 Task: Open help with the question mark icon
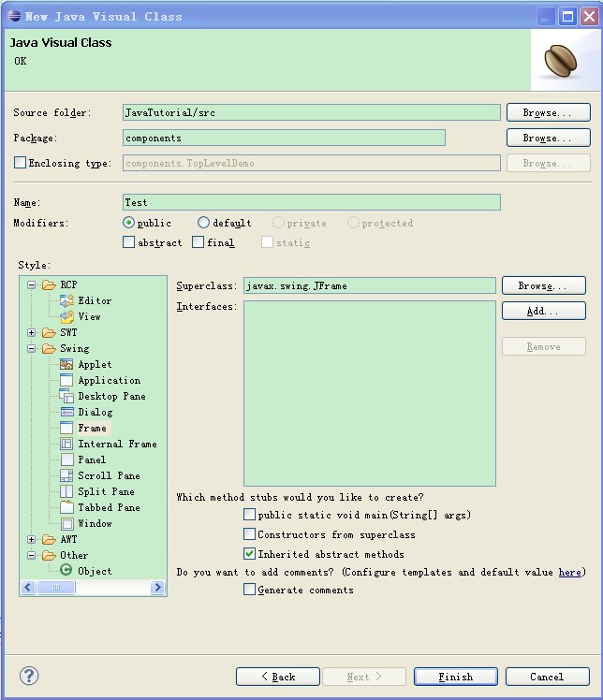(29, 676)
